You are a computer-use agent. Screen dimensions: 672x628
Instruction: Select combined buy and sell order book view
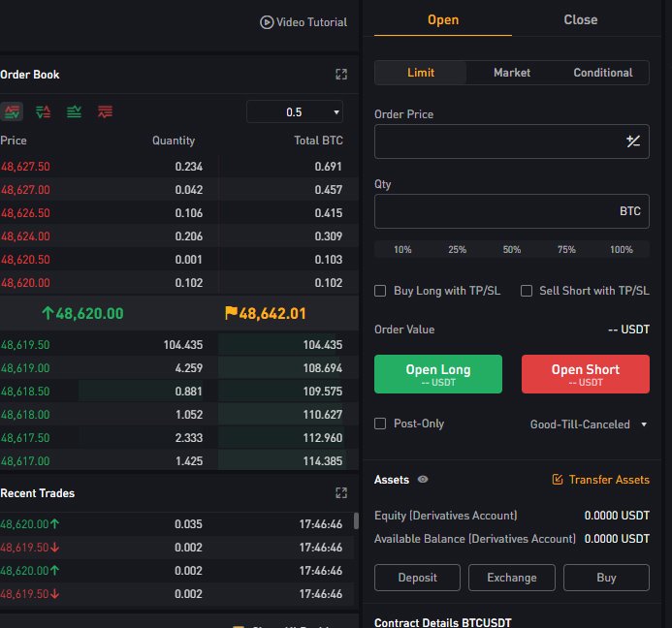pyautogui.click(x=12, y=111)
